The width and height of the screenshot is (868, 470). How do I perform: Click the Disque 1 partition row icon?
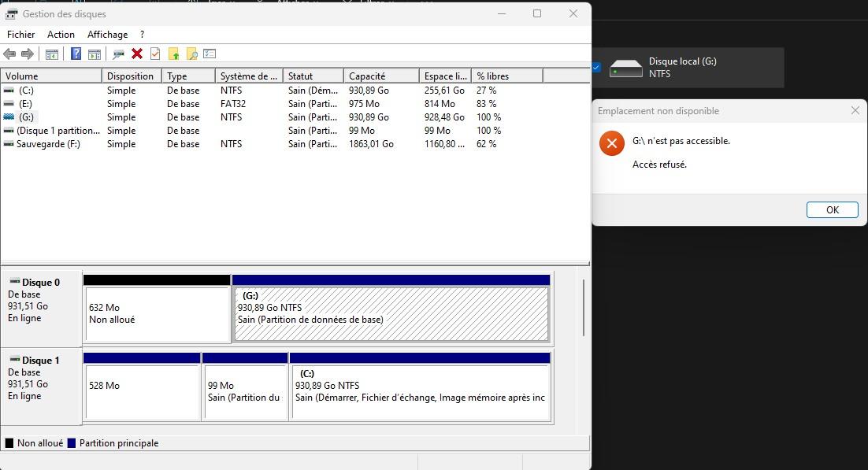[9, 131]
